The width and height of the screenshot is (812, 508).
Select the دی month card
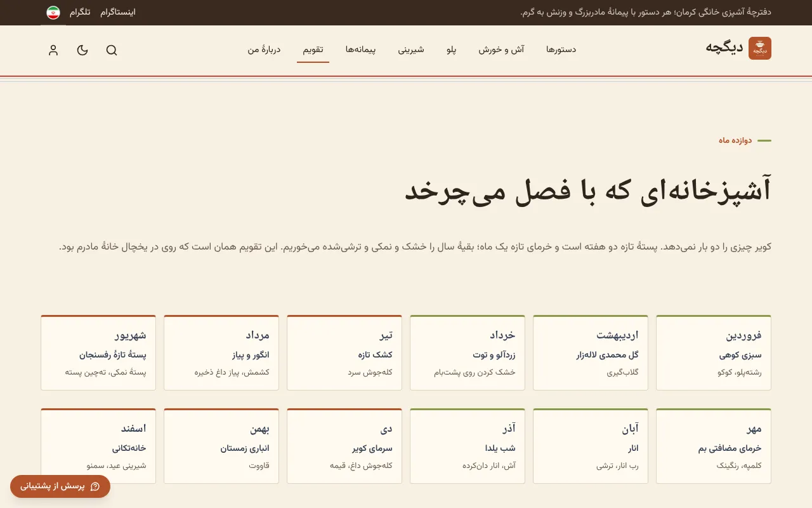point(344,446)
